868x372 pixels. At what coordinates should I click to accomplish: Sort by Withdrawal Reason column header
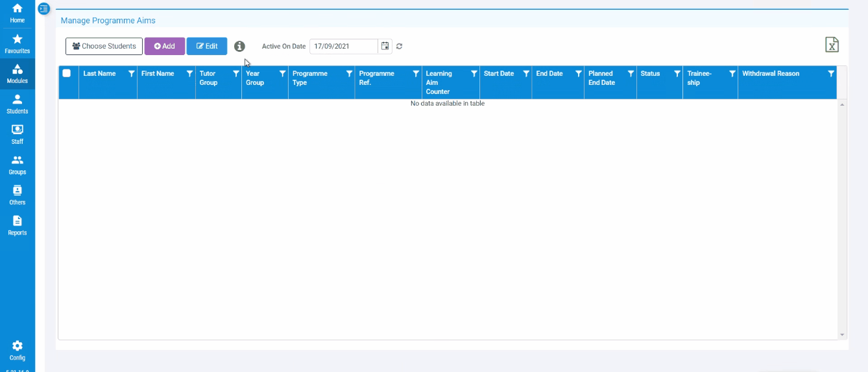click(771, 74)
